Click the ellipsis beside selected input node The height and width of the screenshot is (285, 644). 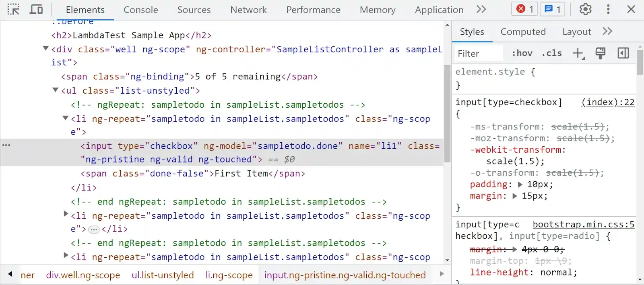tap(6, 145)
